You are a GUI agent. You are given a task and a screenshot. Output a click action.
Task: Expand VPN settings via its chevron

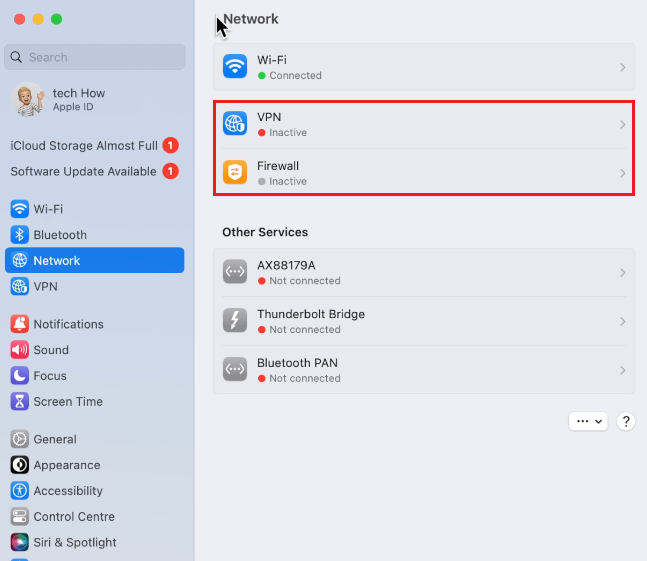pos(623,124)
